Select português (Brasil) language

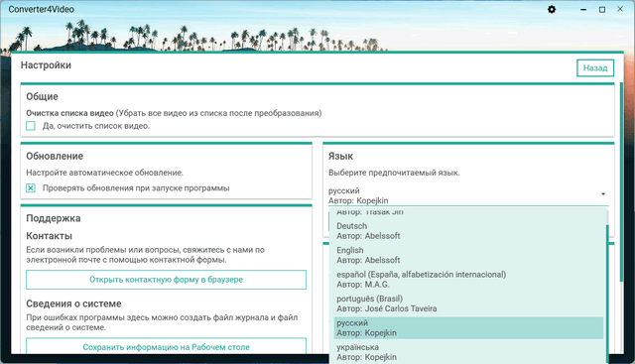(468, 303)
